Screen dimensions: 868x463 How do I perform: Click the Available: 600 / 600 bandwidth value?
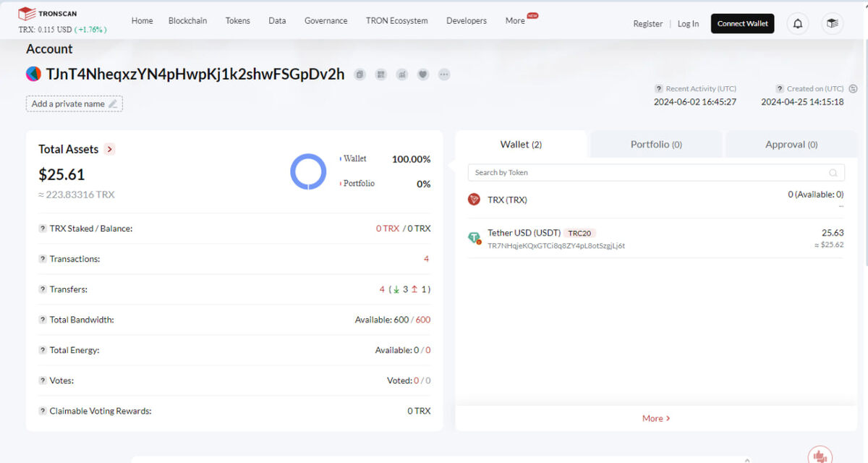click(393, 320)
